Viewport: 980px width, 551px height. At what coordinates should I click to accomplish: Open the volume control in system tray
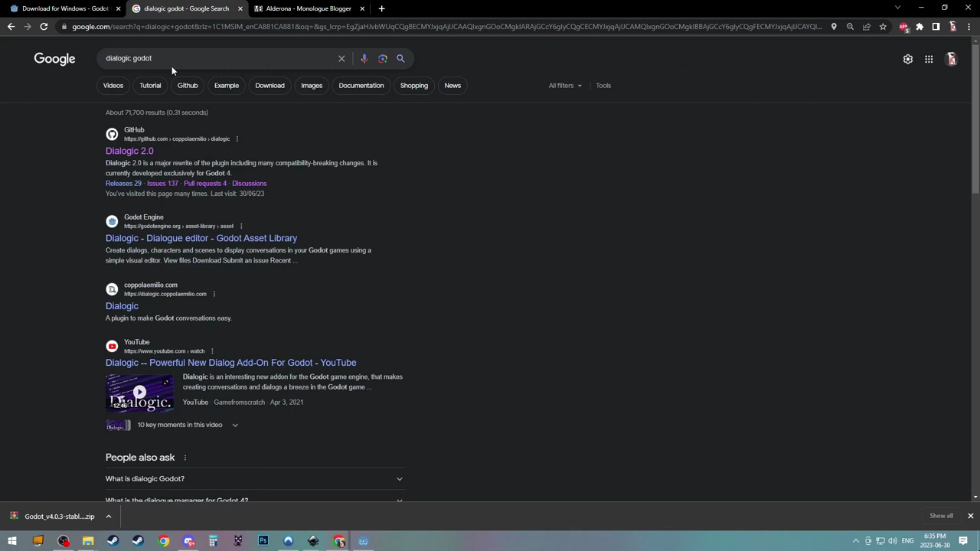pos(892,541)
